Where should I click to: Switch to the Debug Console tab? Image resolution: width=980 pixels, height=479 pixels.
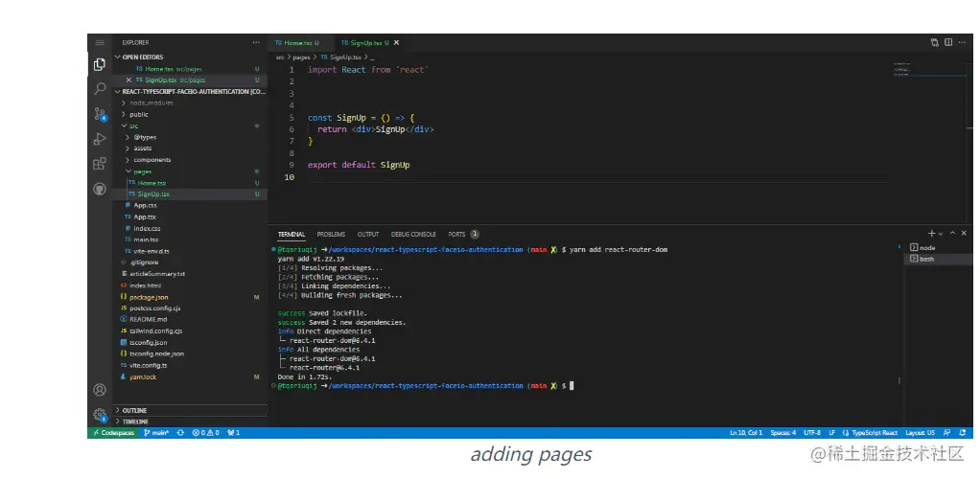pos(413,234)
